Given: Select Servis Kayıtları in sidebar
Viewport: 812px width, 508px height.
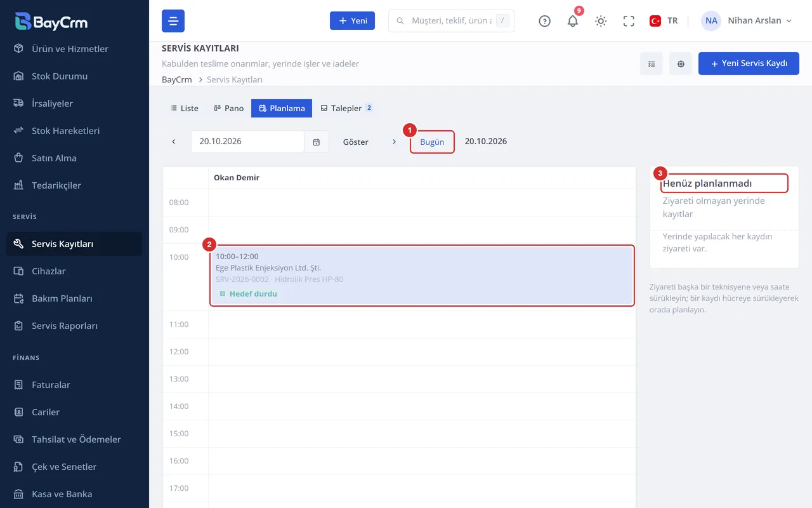Looking at the screenshot, I should (74, 244).
